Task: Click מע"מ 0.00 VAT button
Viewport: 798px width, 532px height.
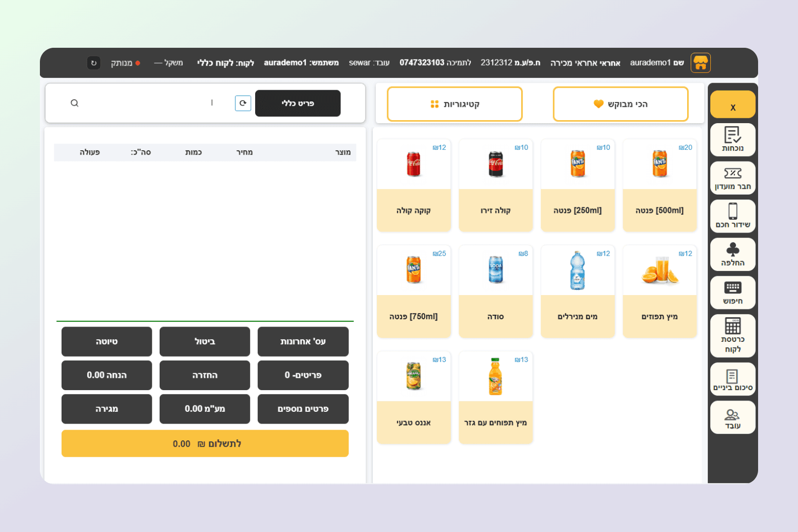Action: (x=205, y=409)
